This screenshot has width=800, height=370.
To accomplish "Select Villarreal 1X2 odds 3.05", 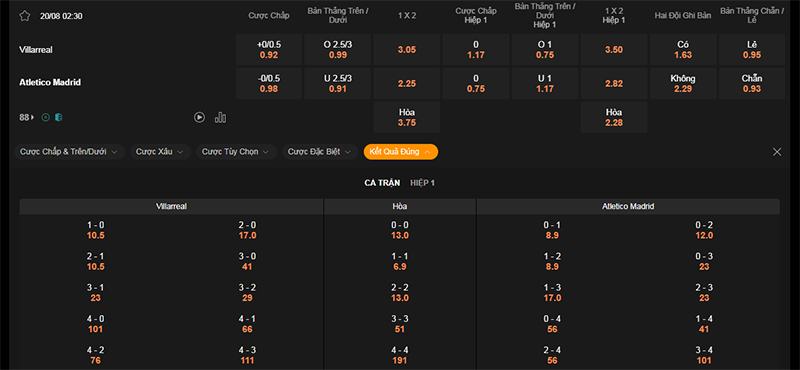I will 407,50.
